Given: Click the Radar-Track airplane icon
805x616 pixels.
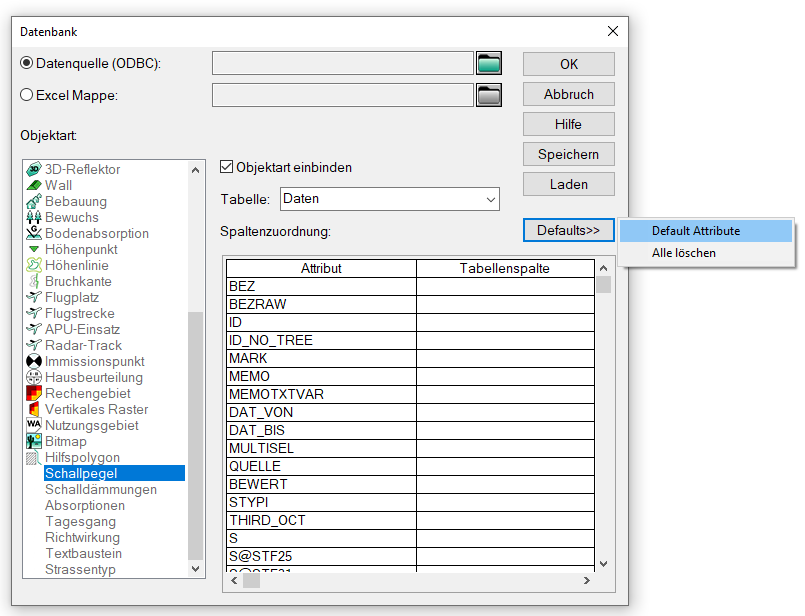Looking at the screenshot, I should click(34, 345).
